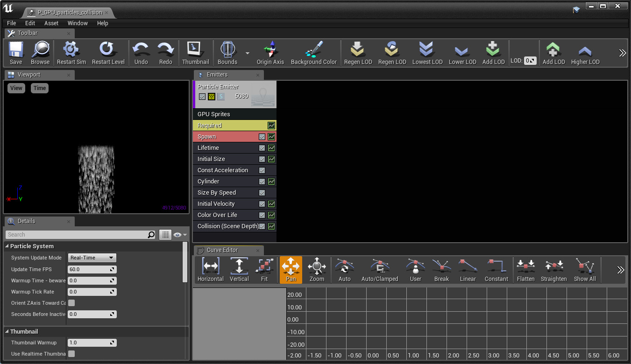Image resolution: width=631 pixels, height=364 pixels.
Task: Toggle the Bounds display icon
Action: click(x=227, y=50)
